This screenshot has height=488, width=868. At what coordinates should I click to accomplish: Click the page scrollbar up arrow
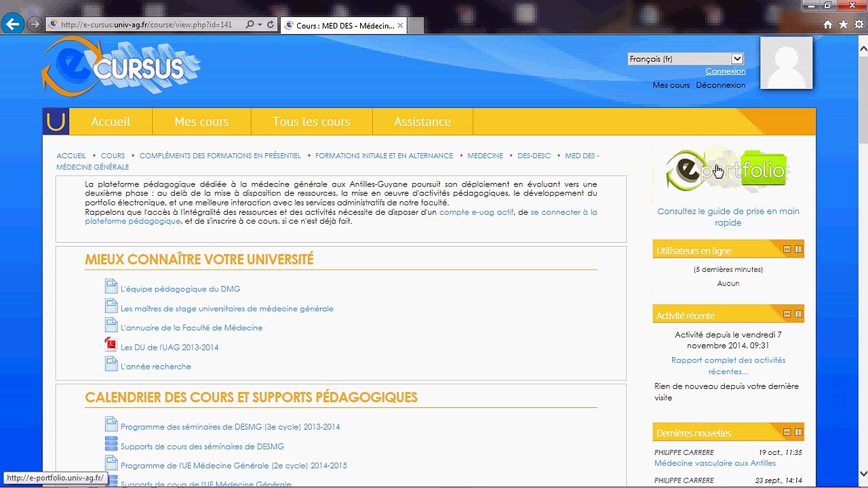tap(863, 49)
